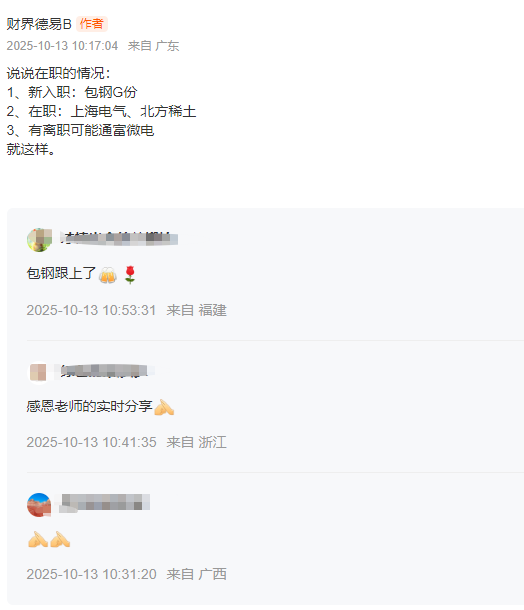Click the first folded hands emoji in last comment
Screen dimensions: 524x610
pos(38,539)
